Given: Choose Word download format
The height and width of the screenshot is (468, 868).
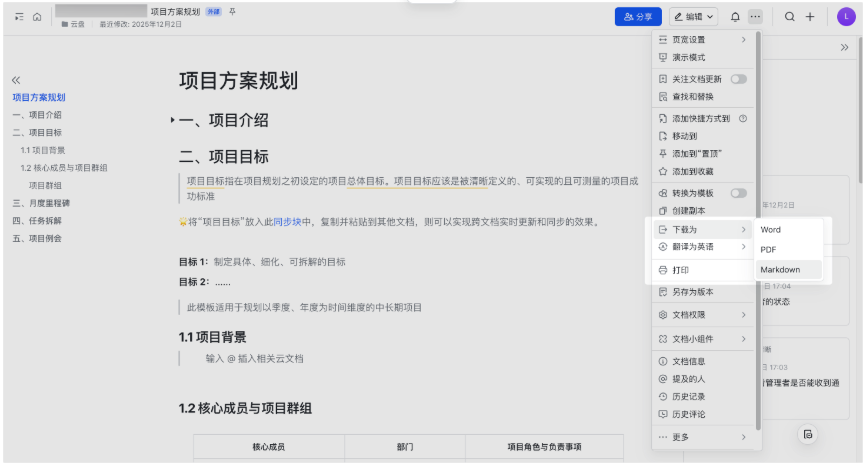Looking at the screenshot, I should 788,229.
